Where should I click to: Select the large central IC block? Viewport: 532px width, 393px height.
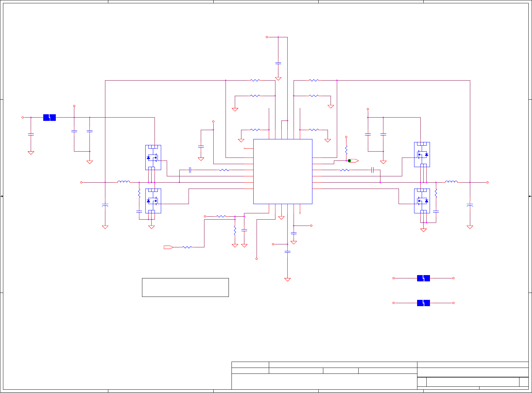click(283, 171)
